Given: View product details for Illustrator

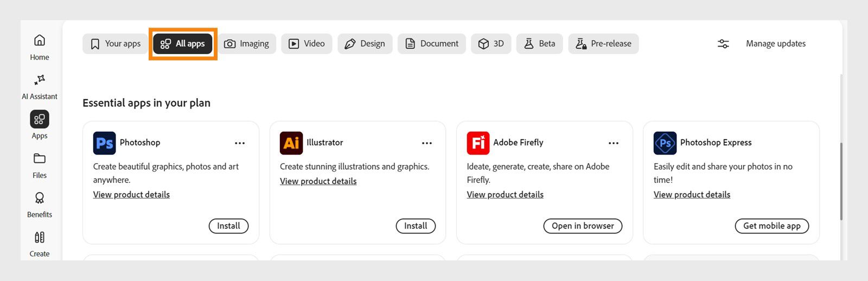Looking at the screenshot, I should (318, 181).
